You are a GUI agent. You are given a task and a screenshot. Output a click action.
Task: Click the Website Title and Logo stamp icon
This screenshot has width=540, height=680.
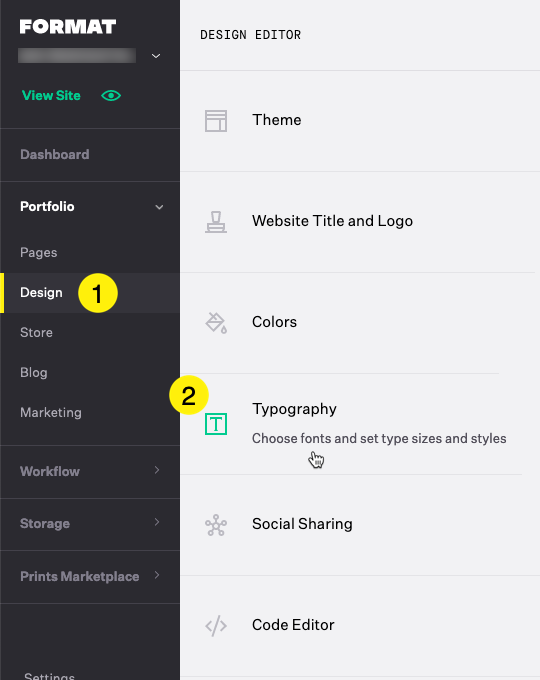216,222
